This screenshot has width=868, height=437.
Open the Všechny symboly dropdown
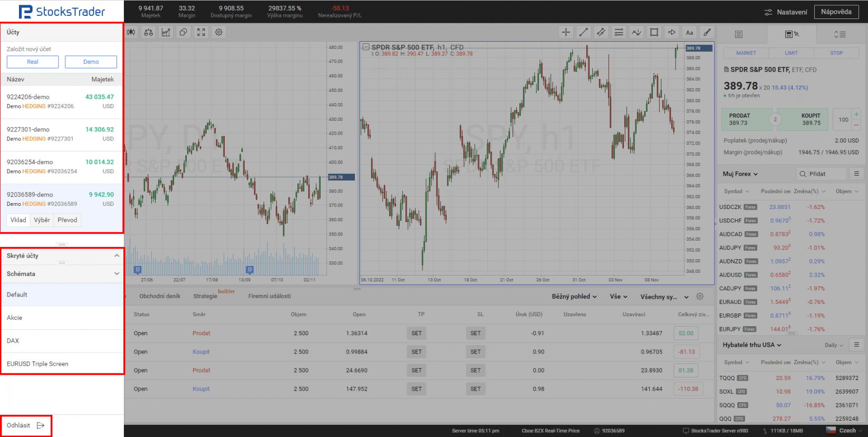click(x=664, y=297)
